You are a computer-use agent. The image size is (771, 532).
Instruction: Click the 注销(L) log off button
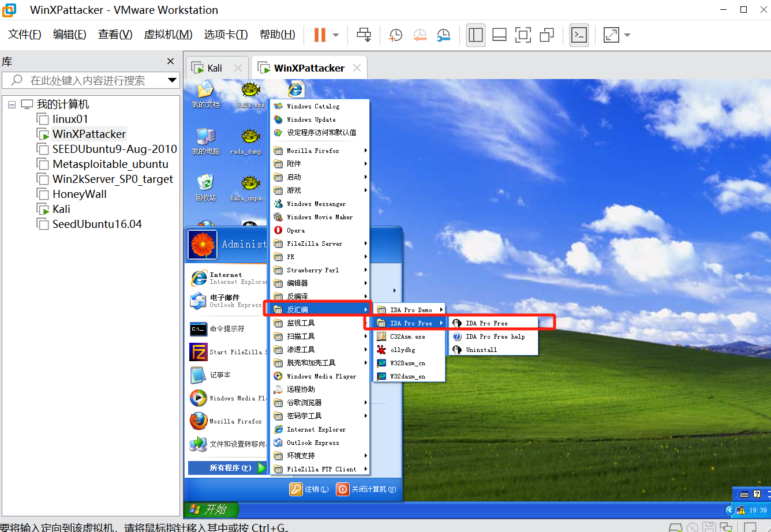pos(310,489)
